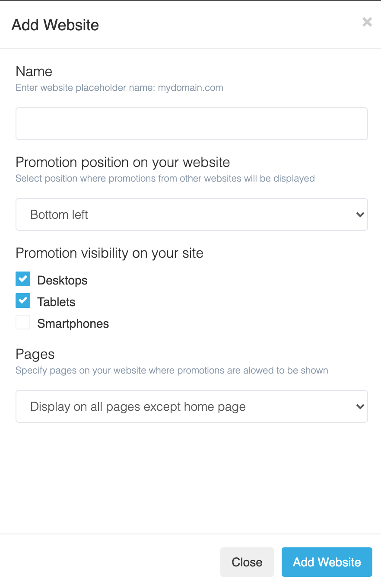381x588 pixels.
Task: Click the 'Enter website placeholder name' hint text
Action: pyautogui.click(x=119, y=88)
